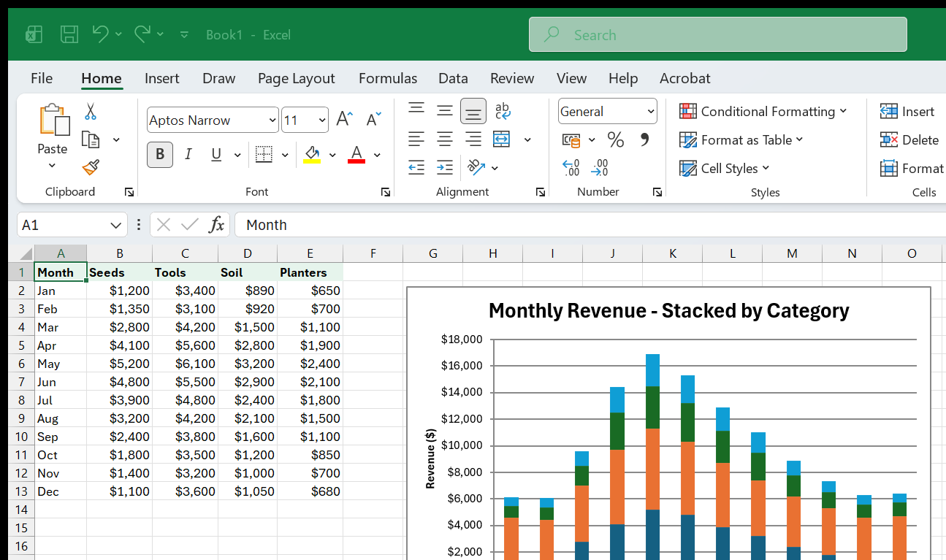946x560 pixels.
Task: Open the Conditional Formatting menu
Action: (763, 111)
